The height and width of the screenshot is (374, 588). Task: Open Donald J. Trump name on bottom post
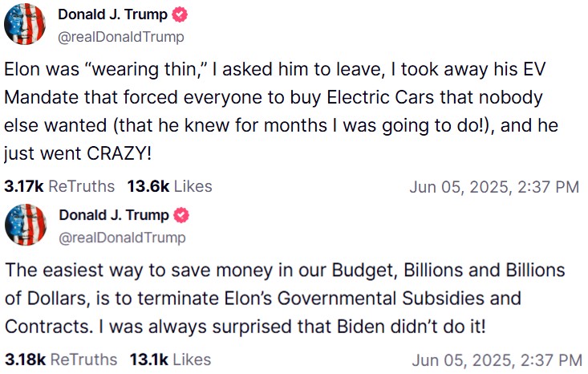click(114, 215)
